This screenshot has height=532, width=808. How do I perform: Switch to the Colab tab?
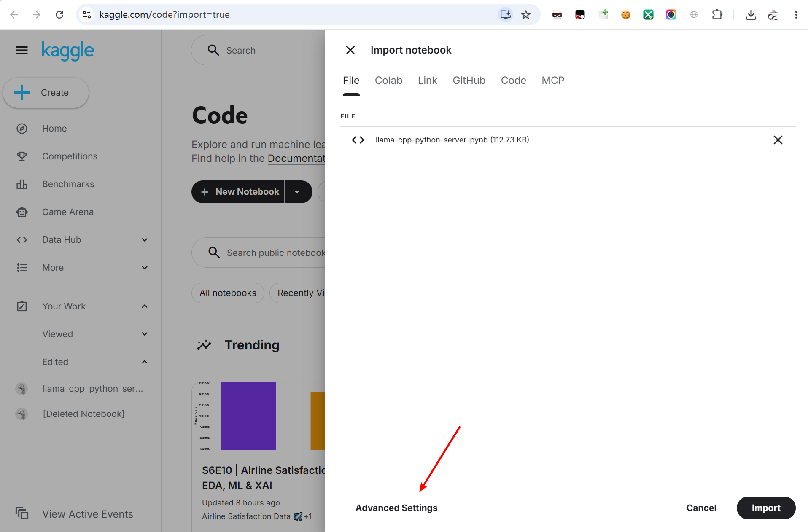388,81
